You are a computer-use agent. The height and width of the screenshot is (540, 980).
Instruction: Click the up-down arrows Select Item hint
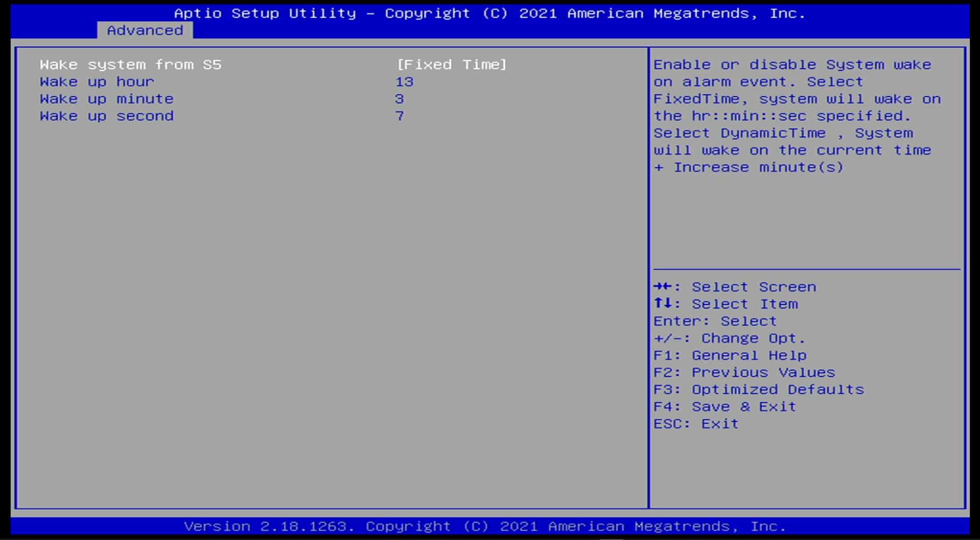726,304
